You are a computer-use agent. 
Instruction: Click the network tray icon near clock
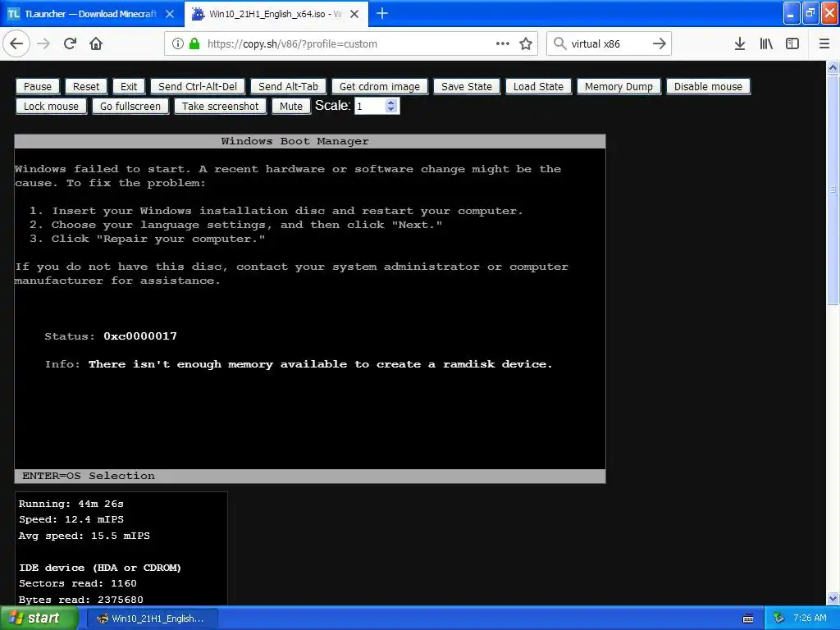coord(779,619)
